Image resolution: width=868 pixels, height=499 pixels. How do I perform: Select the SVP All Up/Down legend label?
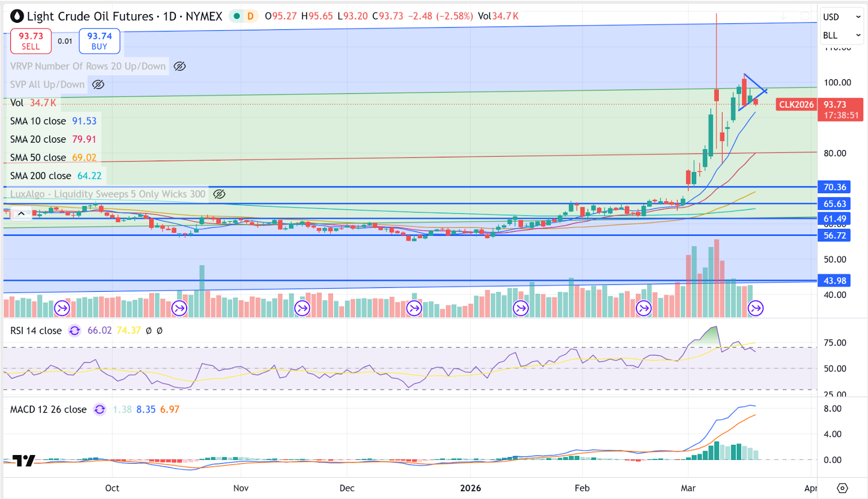click(47, 85)
